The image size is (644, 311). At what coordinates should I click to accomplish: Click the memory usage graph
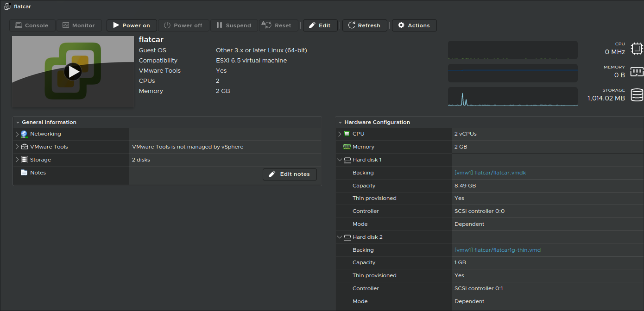[x=513, y=73]
